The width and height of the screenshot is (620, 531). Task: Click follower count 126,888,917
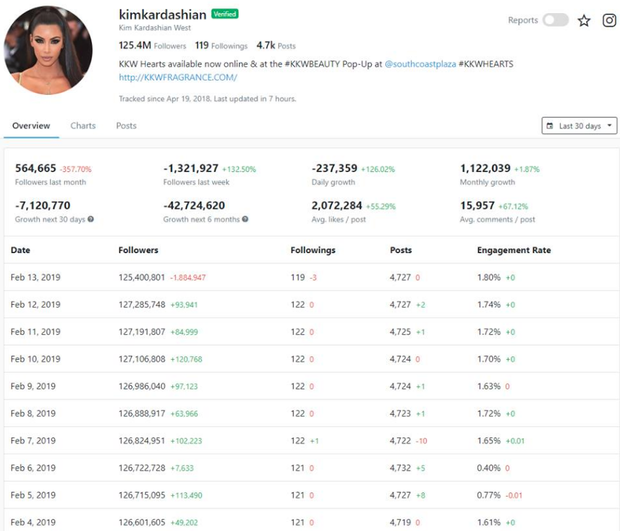coord(142,413)
